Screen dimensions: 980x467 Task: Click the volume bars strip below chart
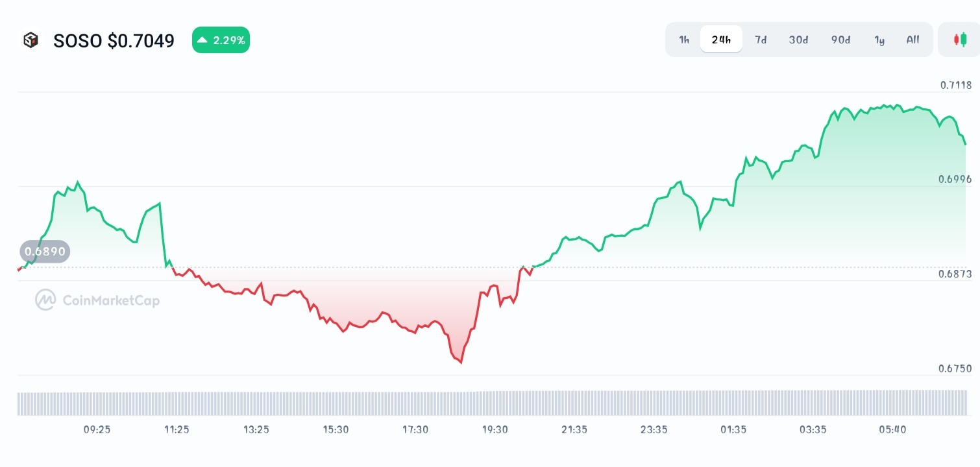[492, 403]
